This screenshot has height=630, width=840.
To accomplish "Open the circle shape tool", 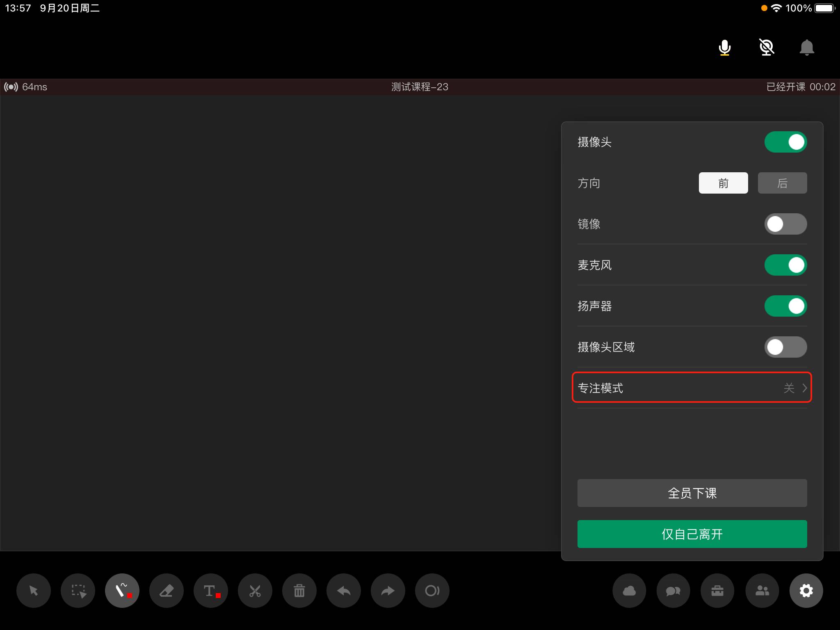I will (x=432, y=591).
